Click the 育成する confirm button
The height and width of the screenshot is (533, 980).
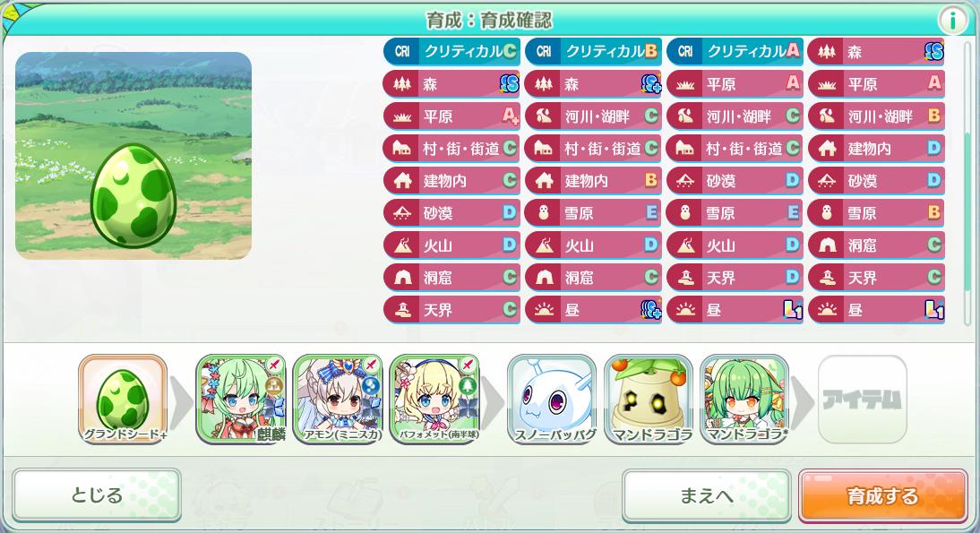882,496
